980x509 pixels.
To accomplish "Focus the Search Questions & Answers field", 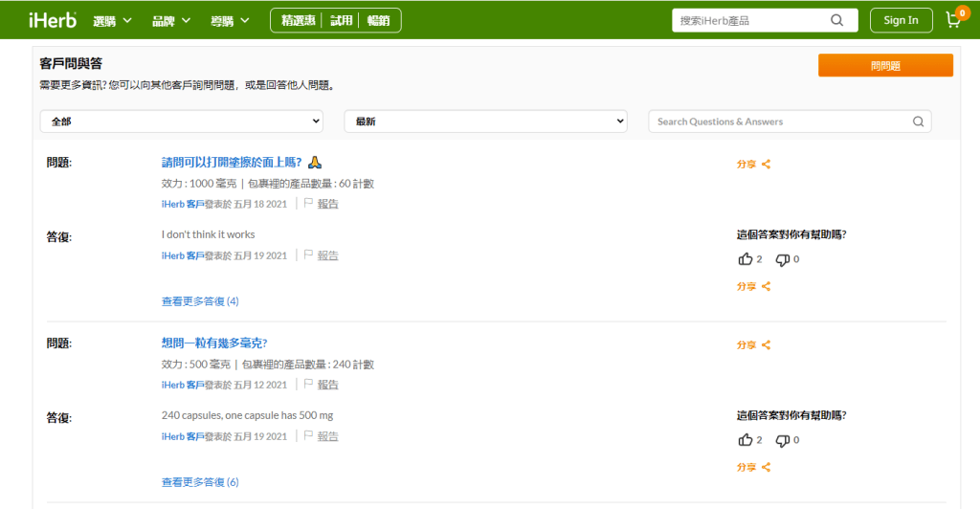I will 780,122.
